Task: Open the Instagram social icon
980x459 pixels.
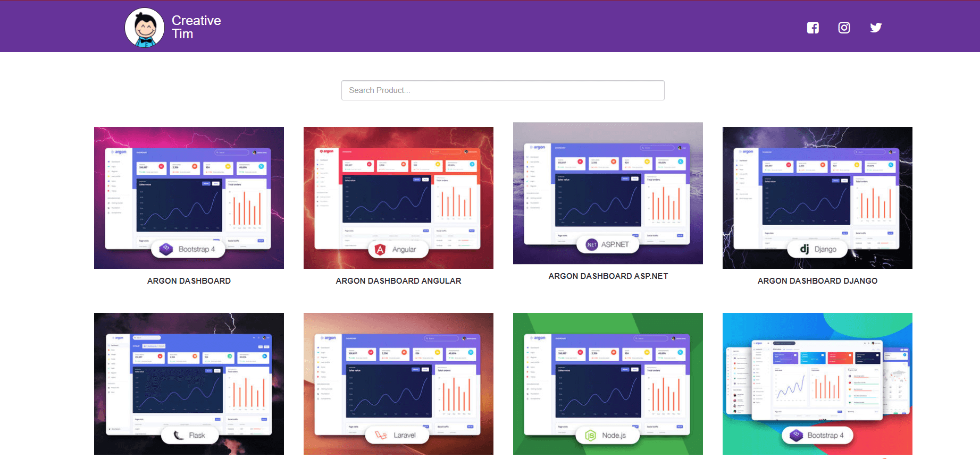Action: point(844,28)
